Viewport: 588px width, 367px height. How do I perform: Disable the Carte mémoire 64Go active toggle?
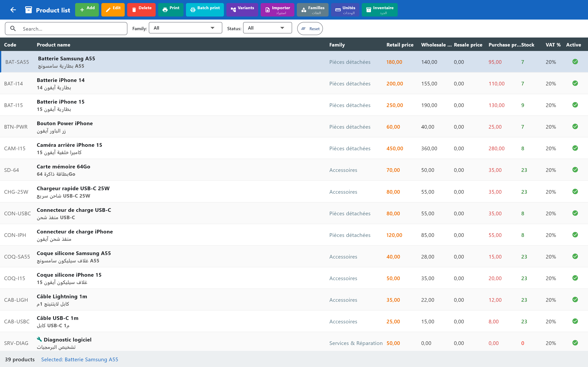tap(575, 170)
